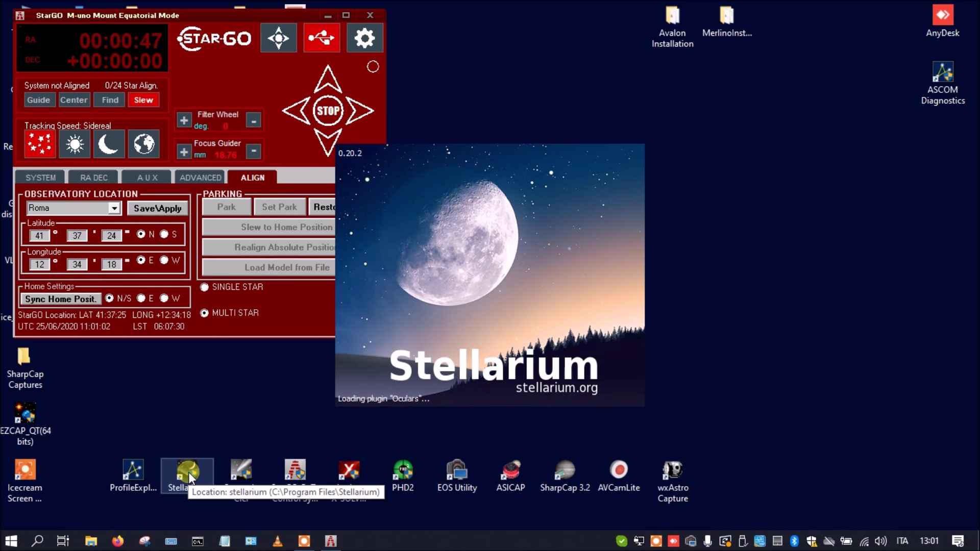Select Home Settings N/S radio

109,298
